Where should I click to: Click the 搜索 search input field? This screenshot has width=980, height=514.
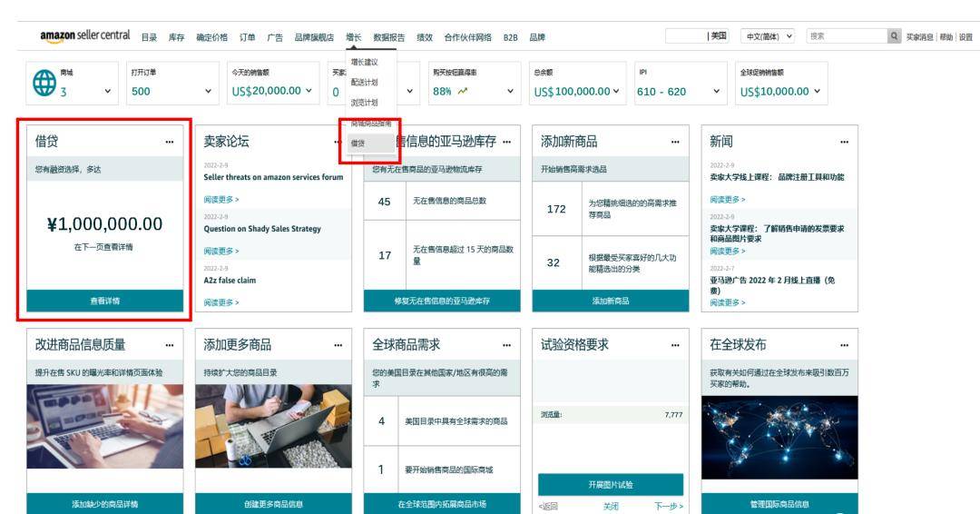[x=847, y=36]
